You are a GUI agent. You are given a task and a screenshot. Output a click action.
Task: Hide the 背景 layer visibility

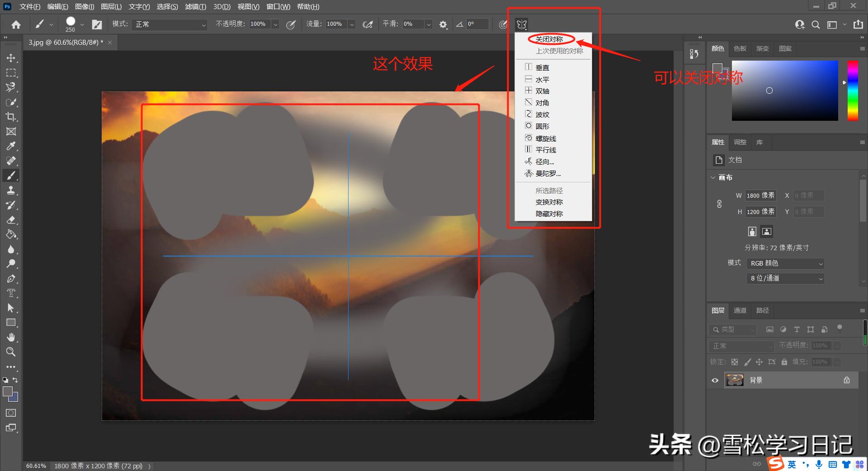pos(714,380)
